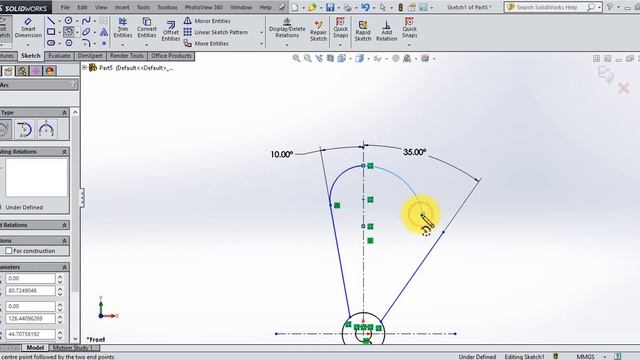Select the Smart Dimension tool
This screenshot has width=640, height=360.
[28, 28]
